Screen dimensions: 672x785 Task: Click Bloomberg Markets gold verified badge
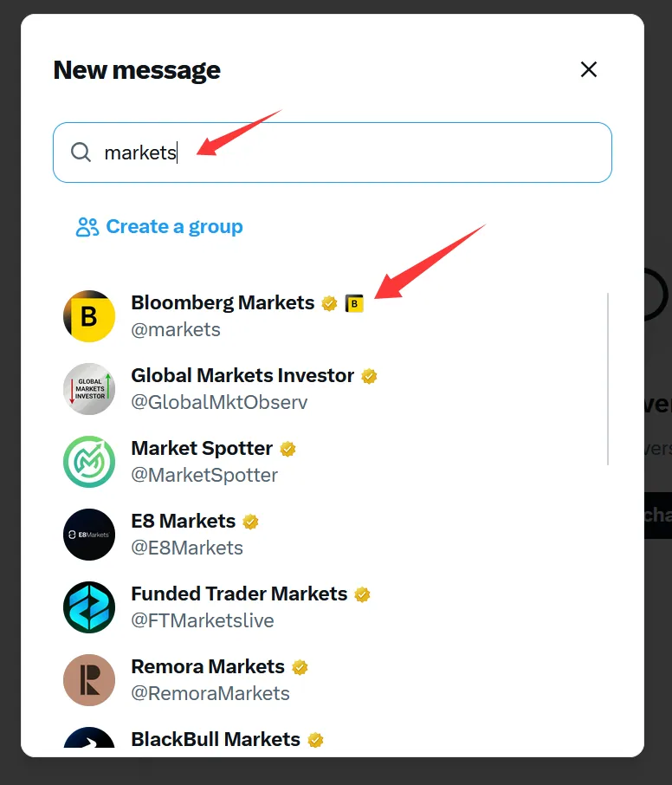tap(329, 303)
